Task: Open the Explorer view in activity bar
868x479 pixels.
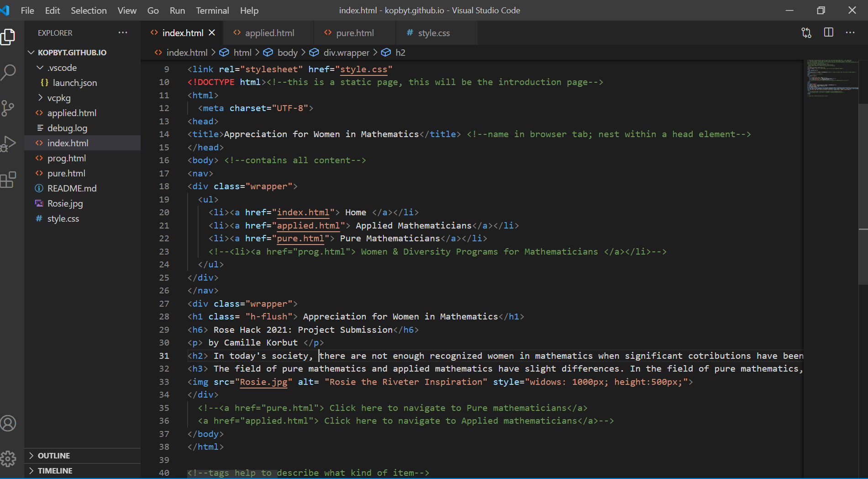Action: click(8, 37)
